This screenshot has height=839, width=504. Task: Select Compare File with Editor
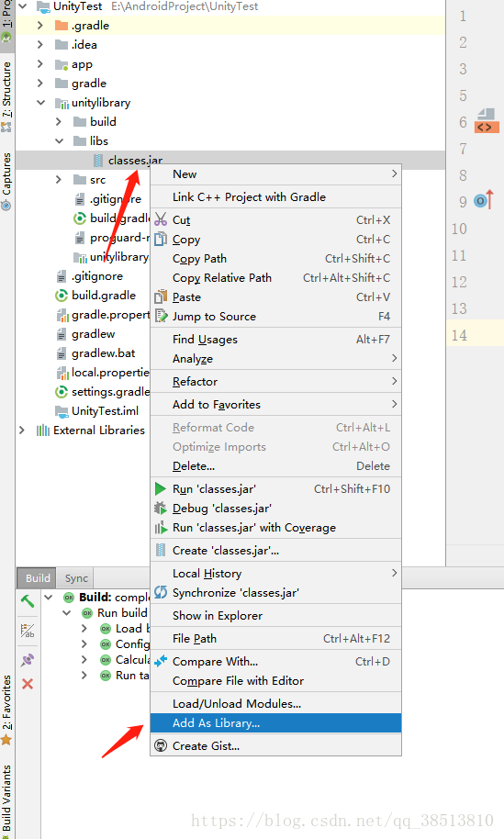[x=275, y=680]
